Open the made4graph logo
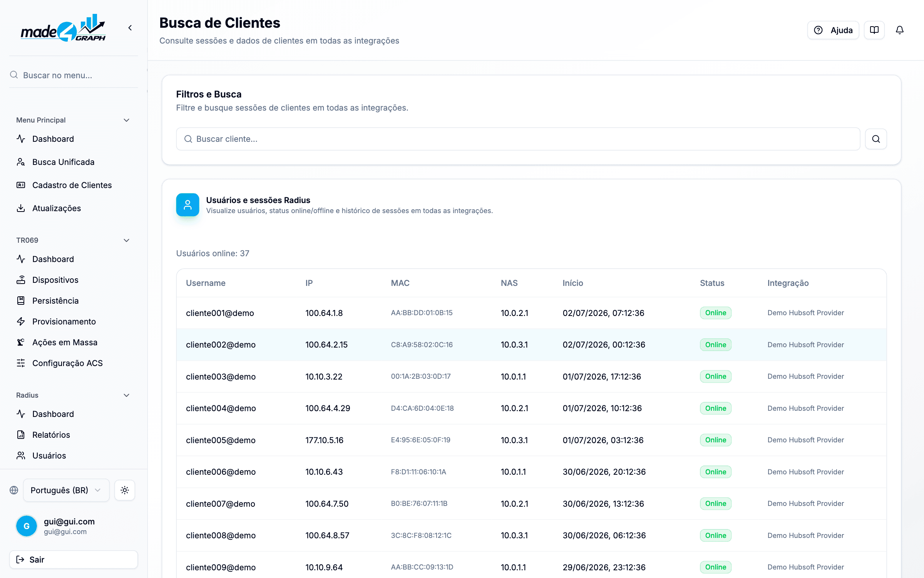924x578 pixels. 63,28
